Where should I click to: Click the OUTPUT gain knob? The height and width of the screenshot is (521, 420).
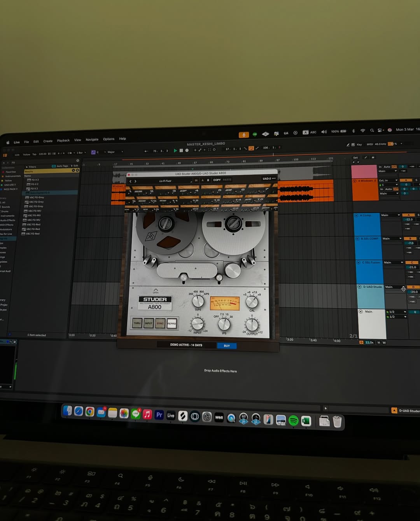[252, 324]
